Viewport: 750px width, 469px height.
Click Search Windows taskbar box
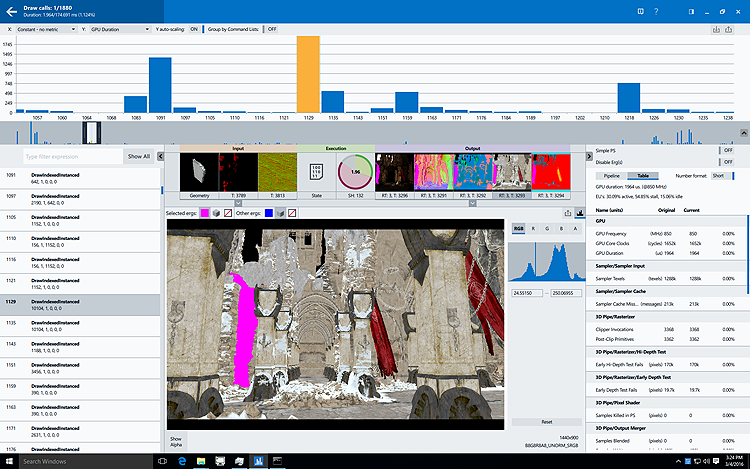click(85, 461)
